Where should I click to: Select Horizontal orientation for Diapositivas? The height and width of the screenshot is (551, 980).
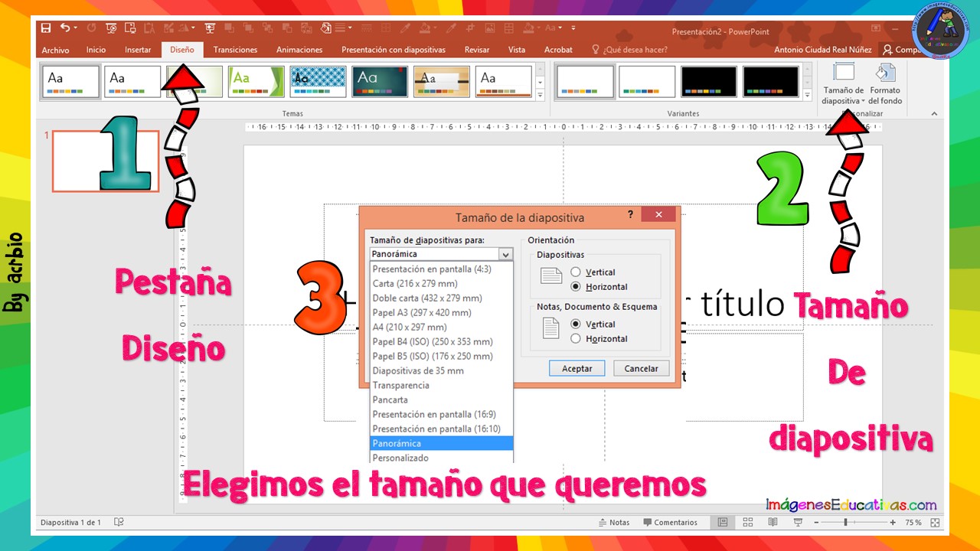tap(576, 287)
